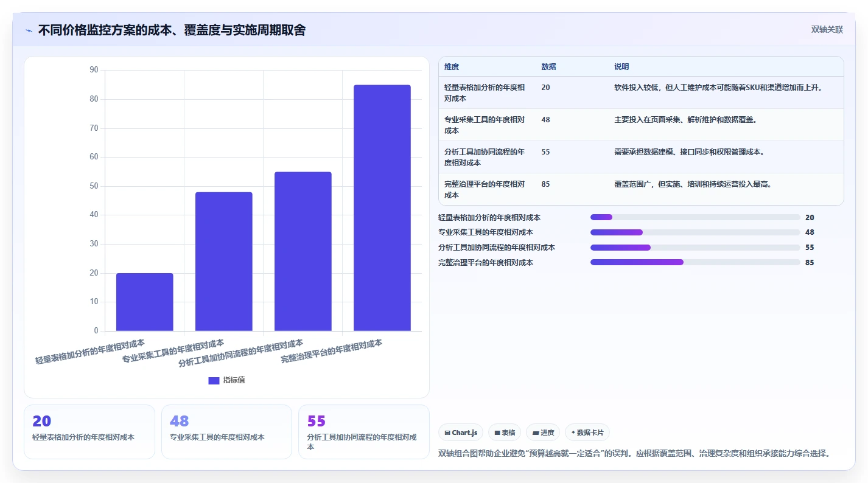Click the 双轴关联 badge in the header
Viewport: 868px width, 483px height.
pos(827,30)
